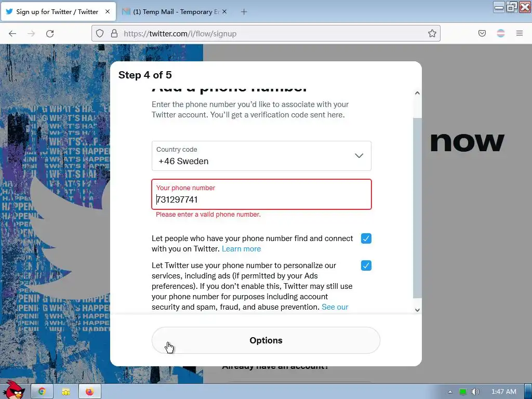Open file explorer from taskbar
This screenshot has width=532, height=399.
tap(66, 392)
